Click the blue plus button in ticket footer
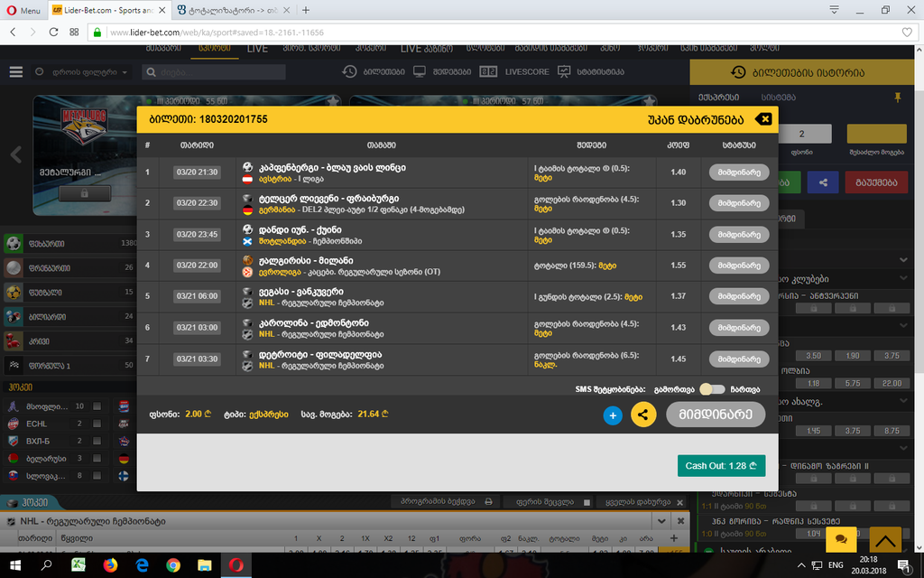 point(613,415)
